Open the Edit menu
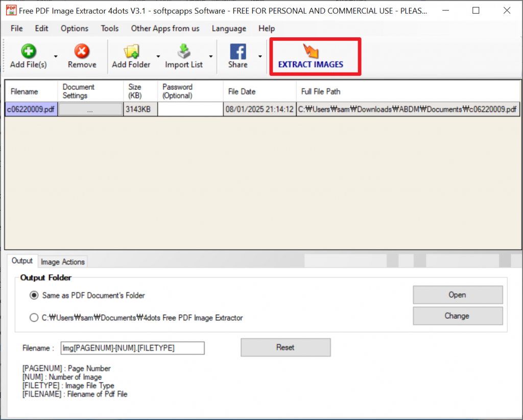This screenshot has width=523, height=420. click(x=42, y=28)
